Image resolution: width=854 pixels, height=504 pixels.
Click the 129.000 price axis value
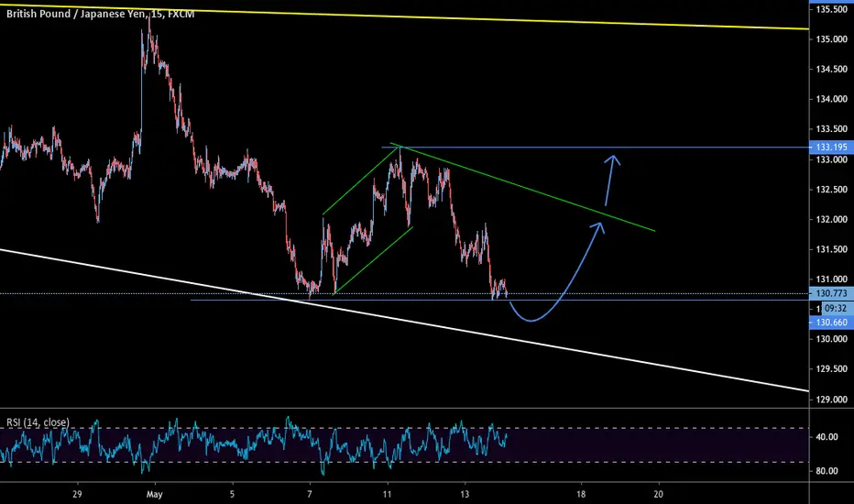832,400
